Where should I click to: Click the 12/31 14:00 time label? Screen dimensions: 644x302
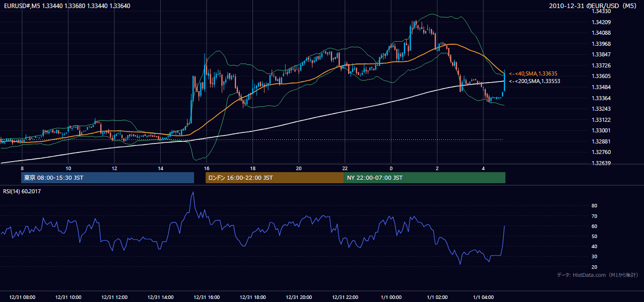160,297
